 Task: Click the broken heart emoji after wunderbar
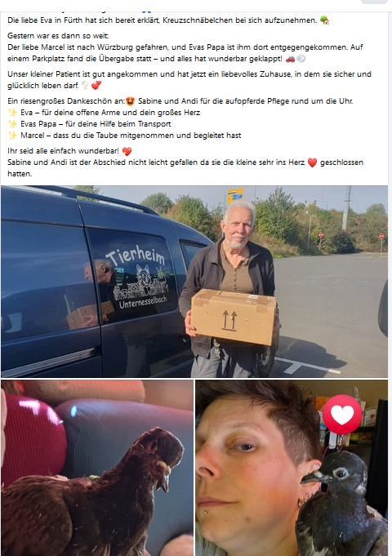click(127, 151)
